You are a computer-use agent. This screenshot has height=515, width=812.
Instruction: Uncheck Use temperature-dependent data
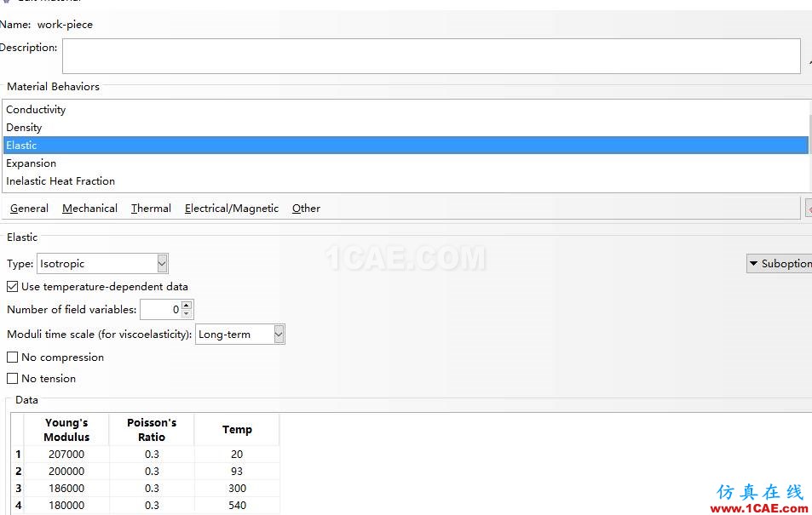coord(13,287)
